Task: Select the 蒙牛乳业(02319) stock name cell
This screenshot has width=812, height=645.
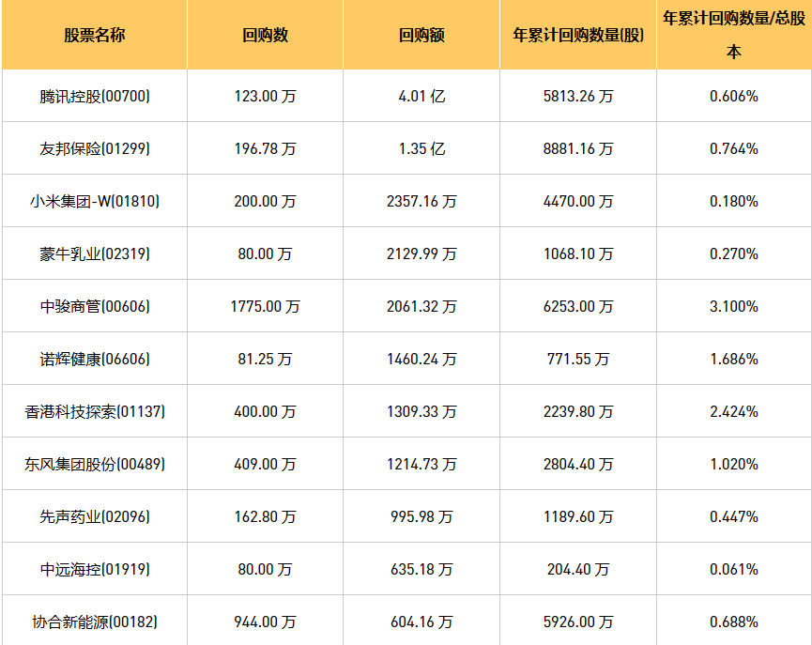Action: click(x=94, y=253)
